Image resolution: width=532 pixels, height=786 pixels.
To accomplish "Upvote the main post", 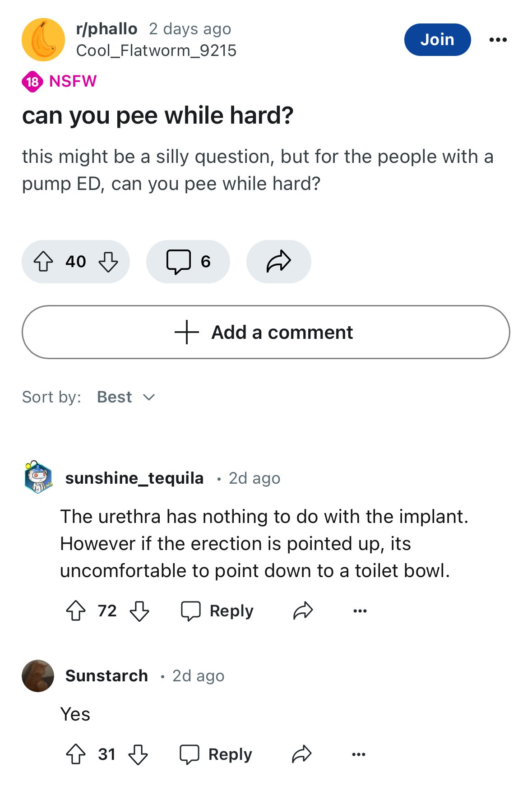I will (43, 262).
